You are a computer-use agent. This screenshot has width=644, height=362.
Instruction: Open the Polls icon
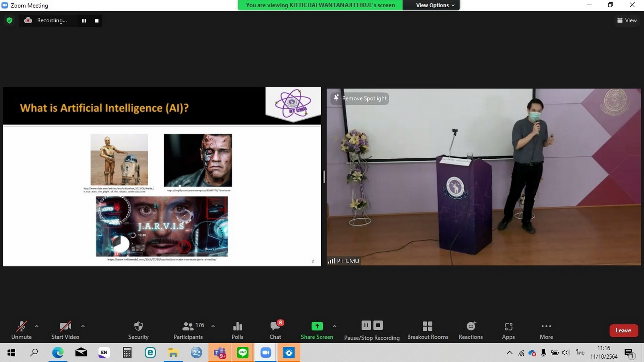(x=237, y=330)
